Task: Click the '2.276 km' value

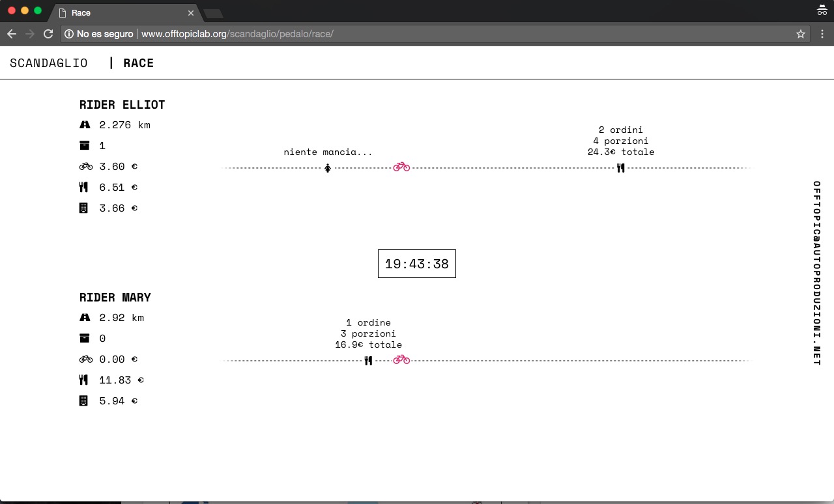Action: pyautogui.click(x=124, y=125)
